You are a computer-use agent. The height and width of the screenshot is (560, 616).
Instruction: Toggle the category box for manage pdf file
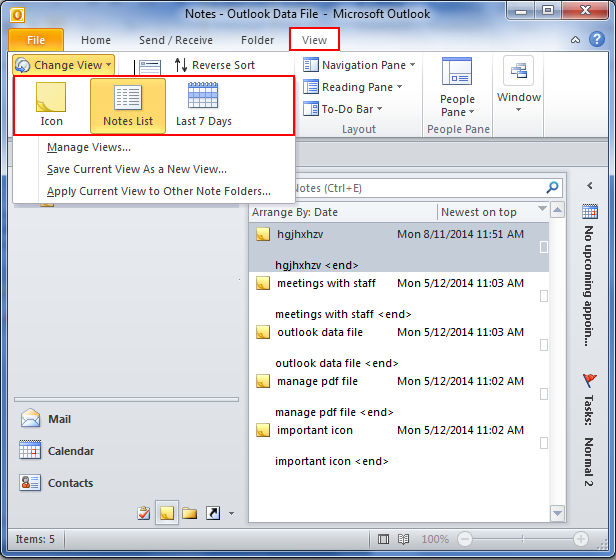click(x=544, y=394)
